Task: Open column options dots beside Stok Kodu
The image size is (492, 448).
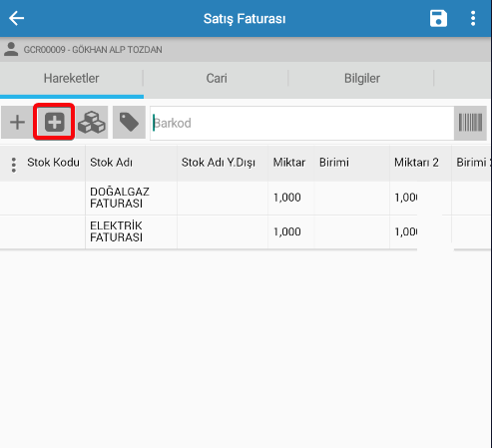Action: point(14,165)
